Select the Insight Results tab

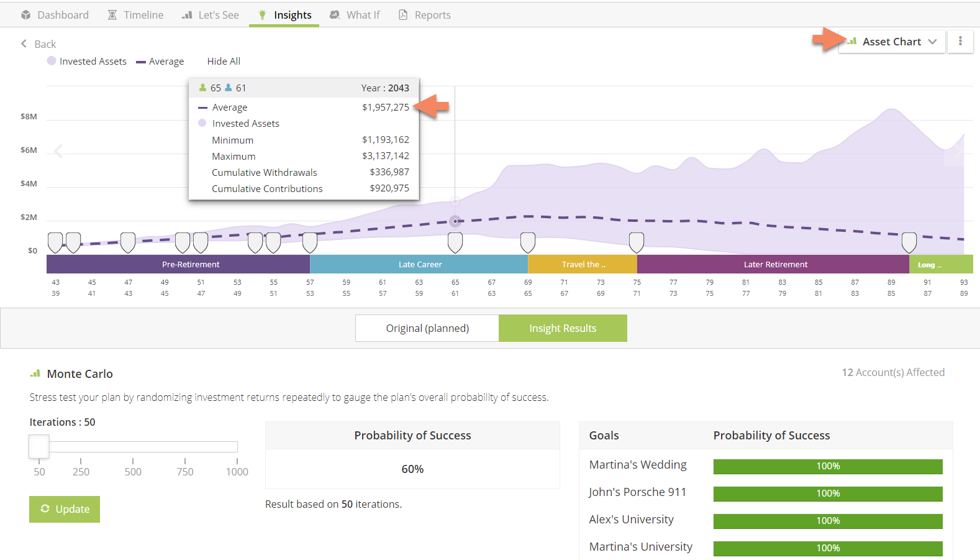[563, 328]
